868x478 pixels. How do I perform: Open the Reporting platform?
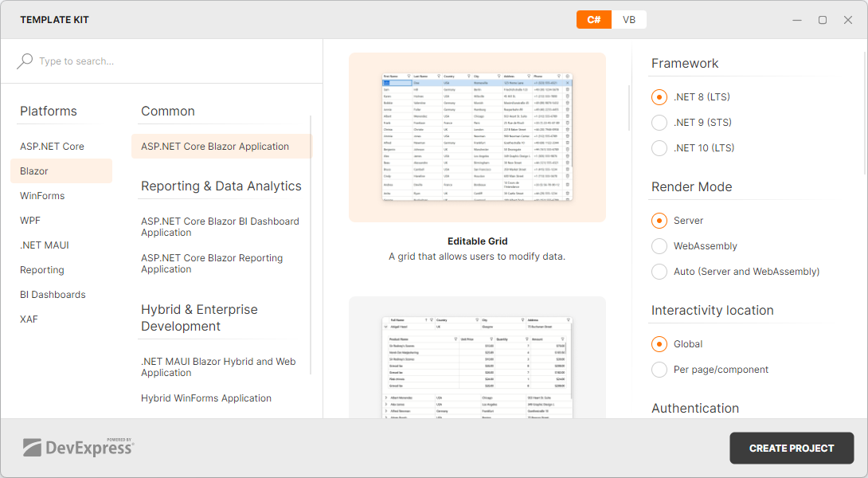42,270
